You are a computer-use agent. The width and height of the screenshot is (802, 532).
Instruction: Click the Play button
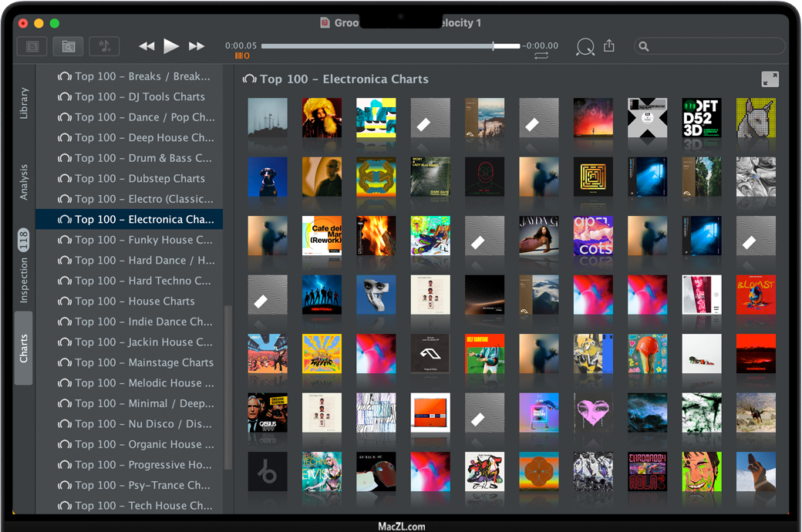tap(171, 46)
